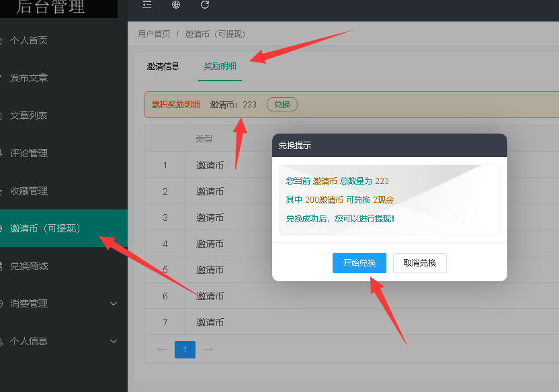This screenshot has width=559, height=392.
Task: Click the sidebar collapse icon in top bar
Action: point(147,5)
